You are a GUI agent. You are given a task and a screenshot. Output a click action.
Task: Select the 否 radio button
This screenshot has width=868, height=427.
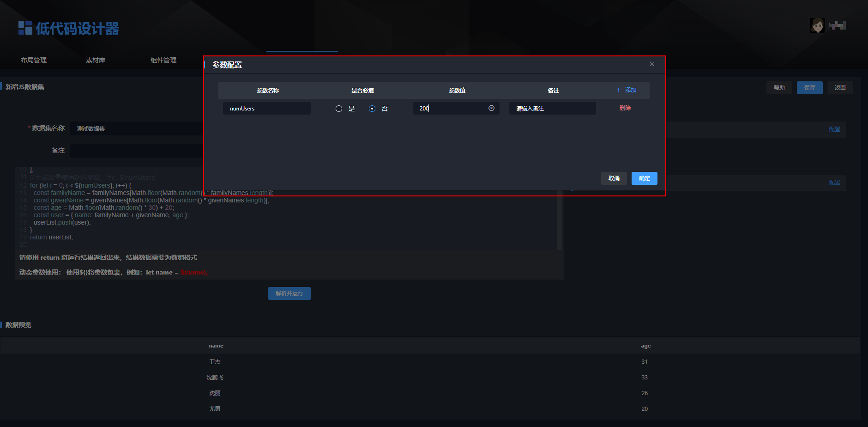point(372,109)
